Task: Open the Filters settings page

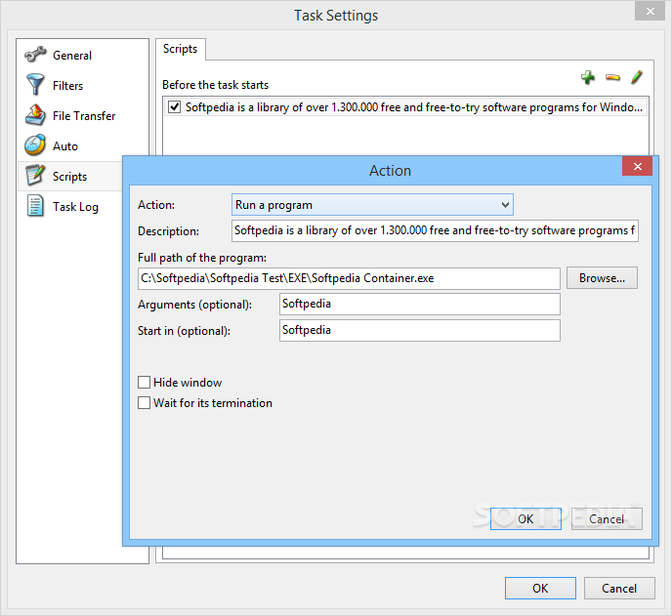Action: 67,86
